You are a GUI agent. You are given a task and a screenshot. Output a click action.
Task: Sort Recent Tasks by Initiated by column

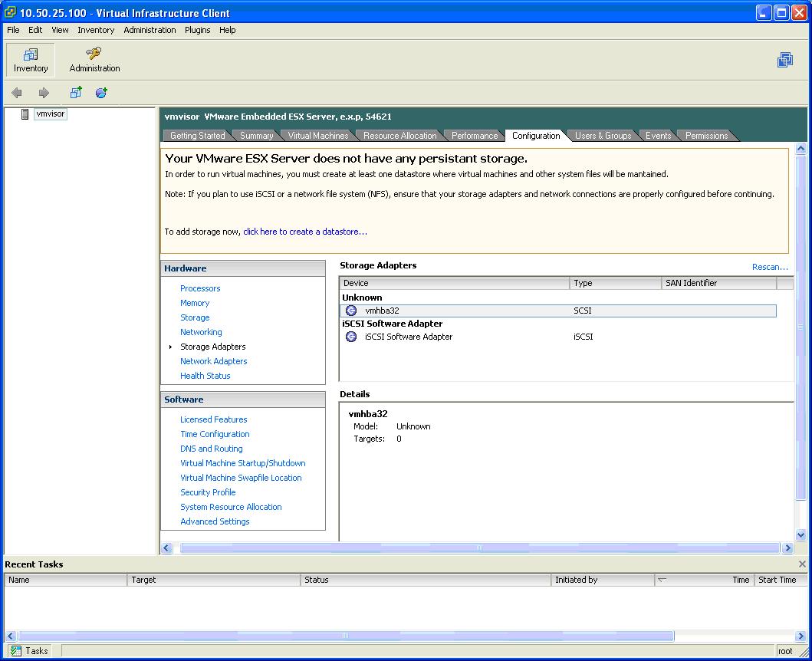click(602, 580)
